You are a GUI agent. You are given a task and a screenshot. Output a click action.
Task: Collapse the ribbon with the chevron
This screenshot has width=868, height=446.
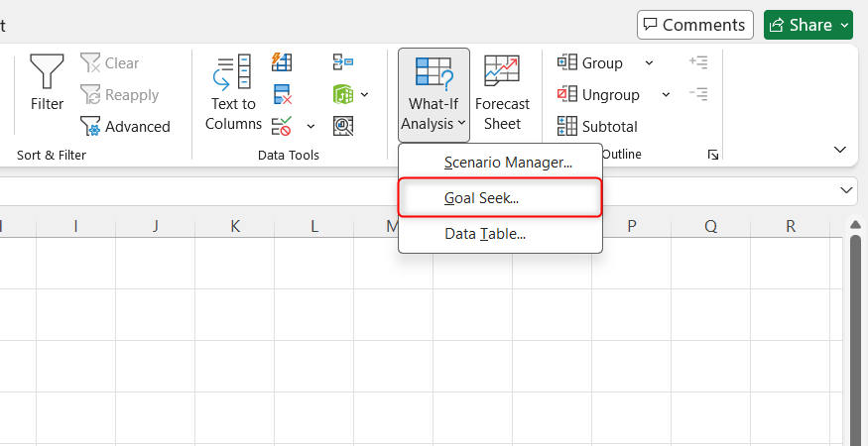[x=840, y=150]
